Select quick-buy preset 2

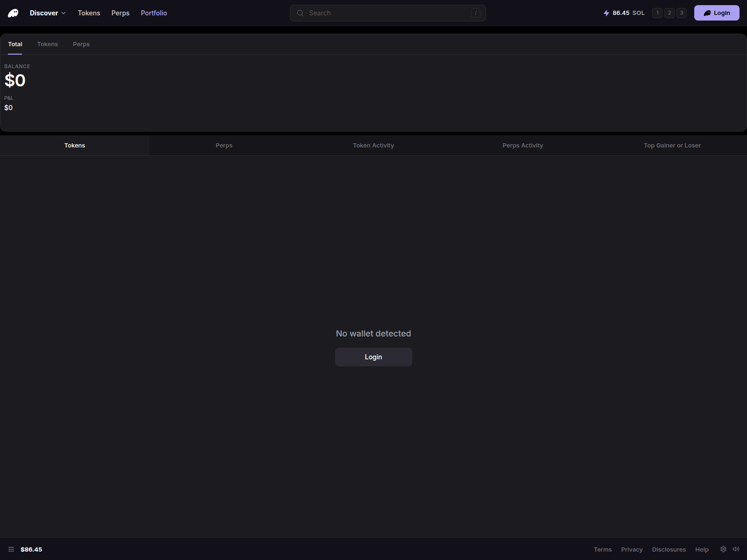tap(669, 13)
